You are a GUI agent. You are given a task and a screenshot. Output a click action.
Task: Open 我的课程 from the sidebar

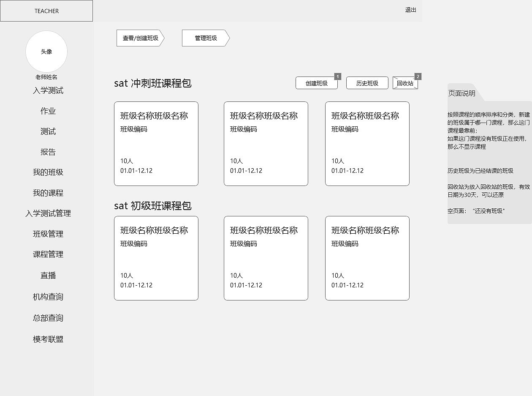point(47,193)
